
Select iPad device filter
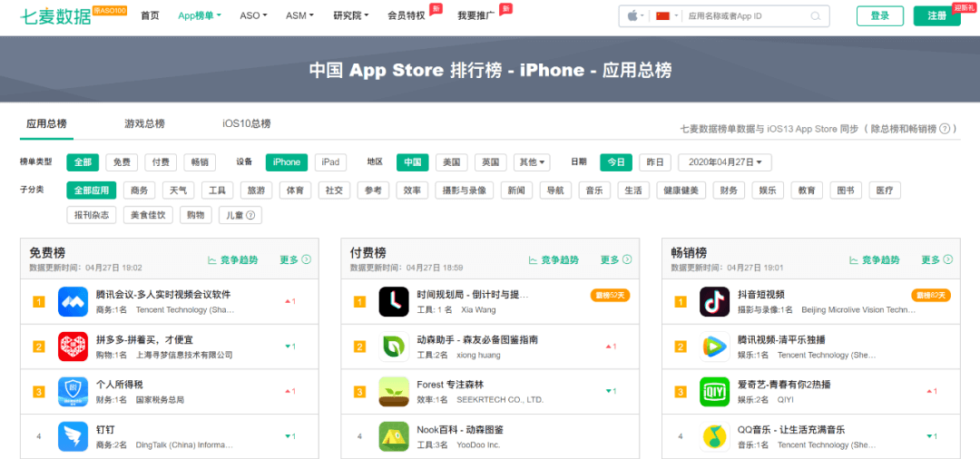330,162
